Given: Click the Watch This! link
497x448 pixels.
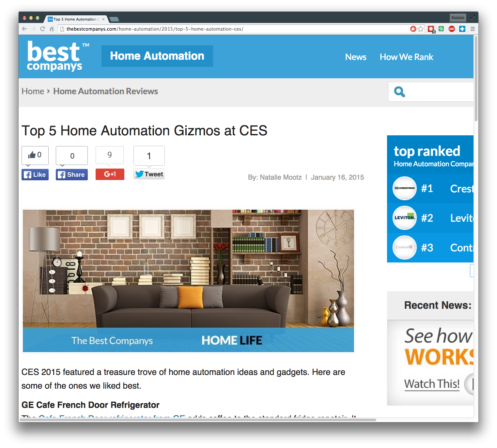Looking at the screenshot, I should (432, 384).
